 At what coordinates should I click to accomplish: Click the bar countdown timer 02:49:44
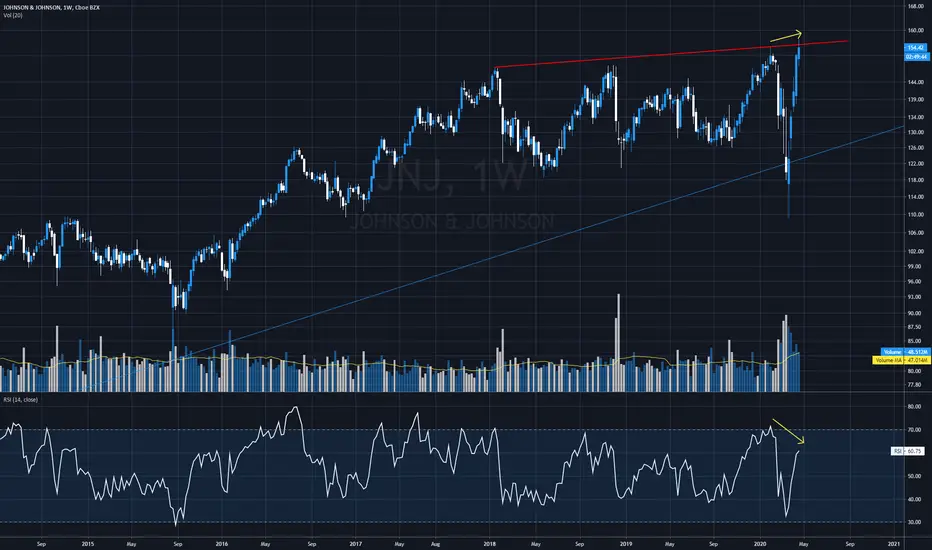915,56
